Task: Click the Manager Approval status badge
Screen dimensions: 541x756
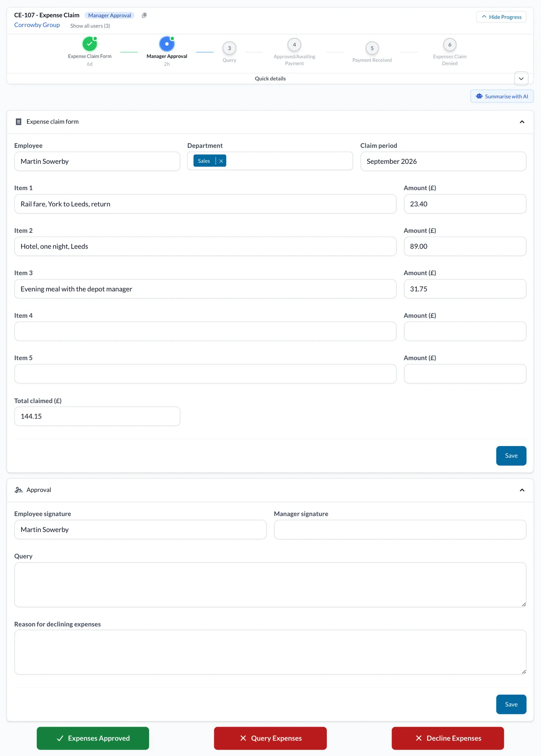Action: click(x=110, y=15)
